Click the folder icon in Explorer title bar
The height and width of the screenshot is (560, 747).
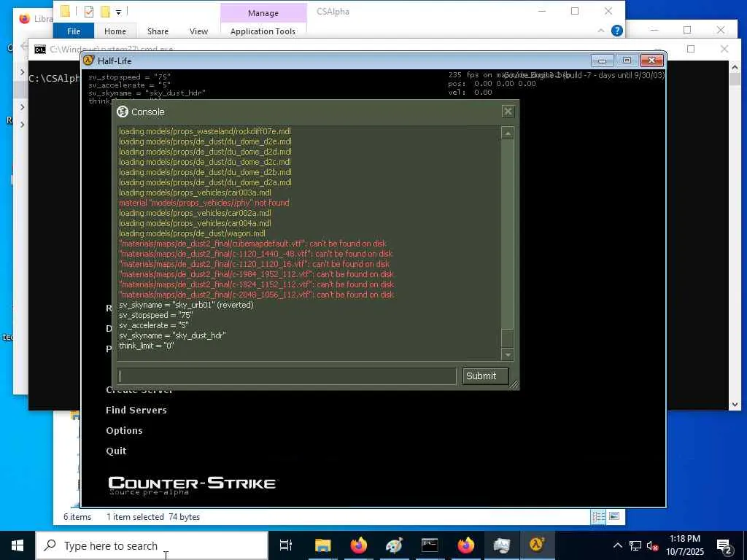click(x=65, y=12)
